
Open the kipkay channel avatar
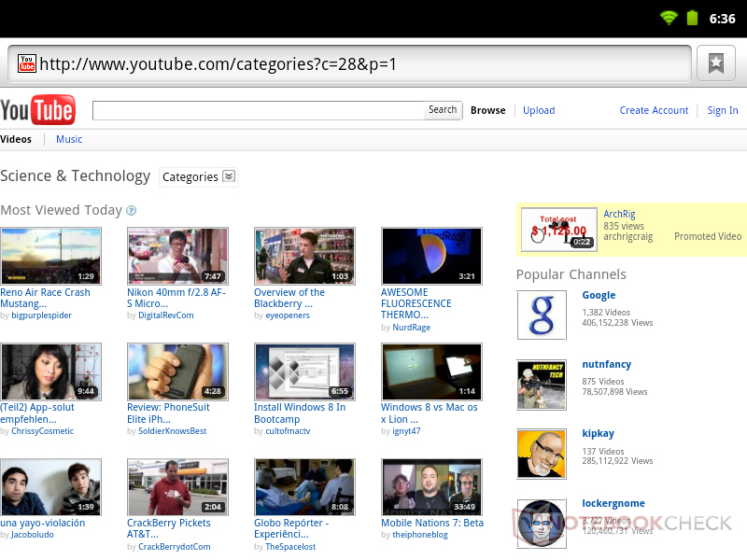(542, 454)
